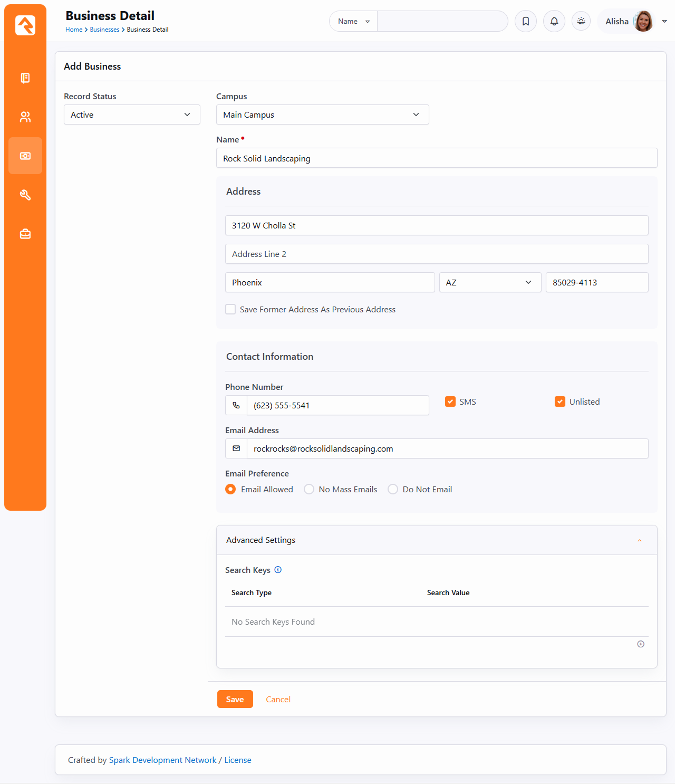Open notifications bell icon
The width and height of the screenshot is (675, 784).
coord(554,21)
